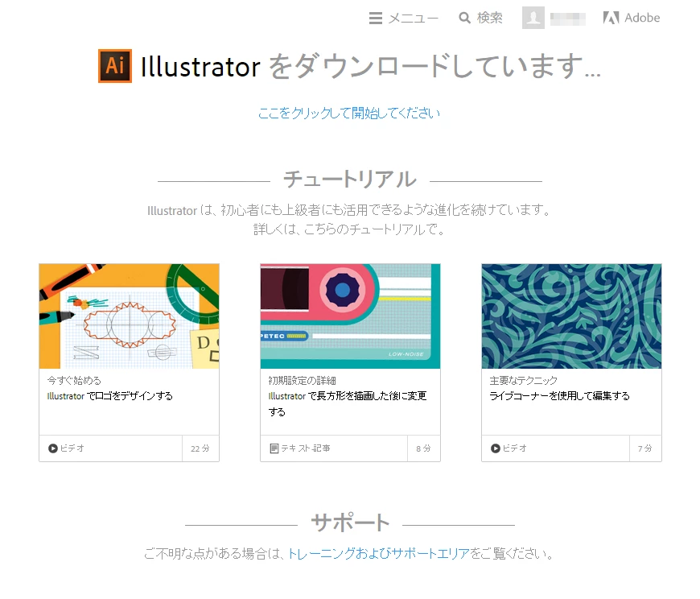700x599 pixels.
Task: Open the hamburger menu icon
Action: pos(376,18)
